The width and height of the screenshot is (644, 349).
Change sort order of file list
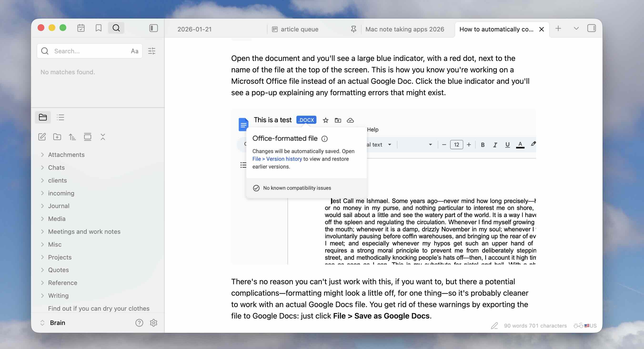coord(72,137)
